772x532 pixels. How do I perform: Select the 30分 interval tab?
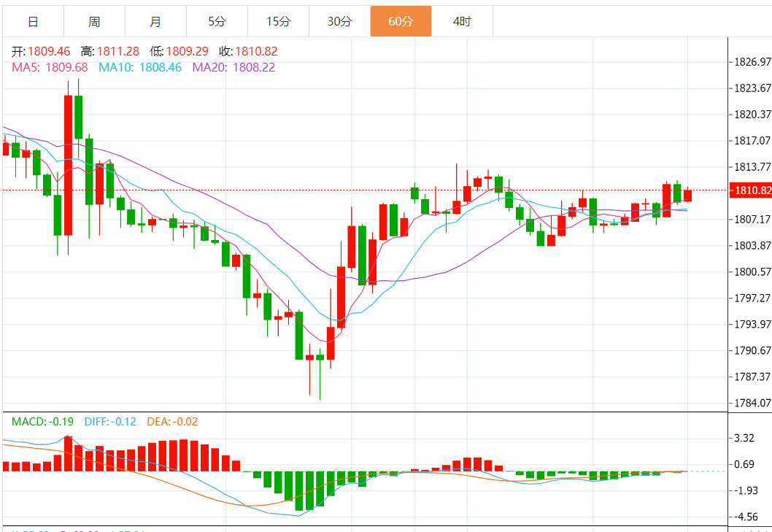(339, 21)
